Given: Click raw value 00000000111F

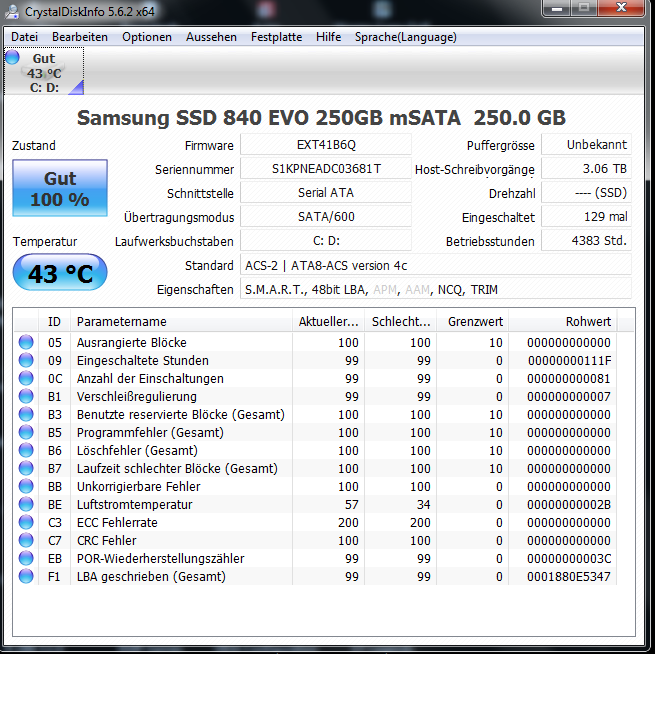Looking at the screenshot, I should point(569,360).
